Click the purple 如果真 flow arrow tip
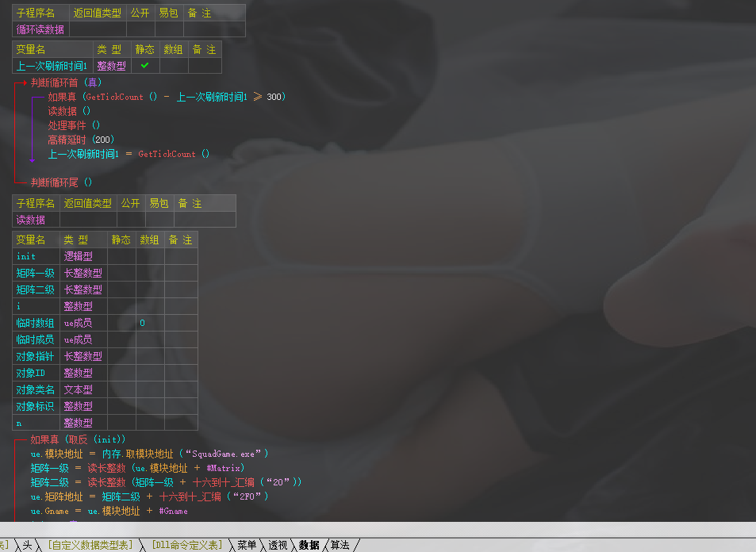Viewport: 756px width, 552px height. (33, 159)
